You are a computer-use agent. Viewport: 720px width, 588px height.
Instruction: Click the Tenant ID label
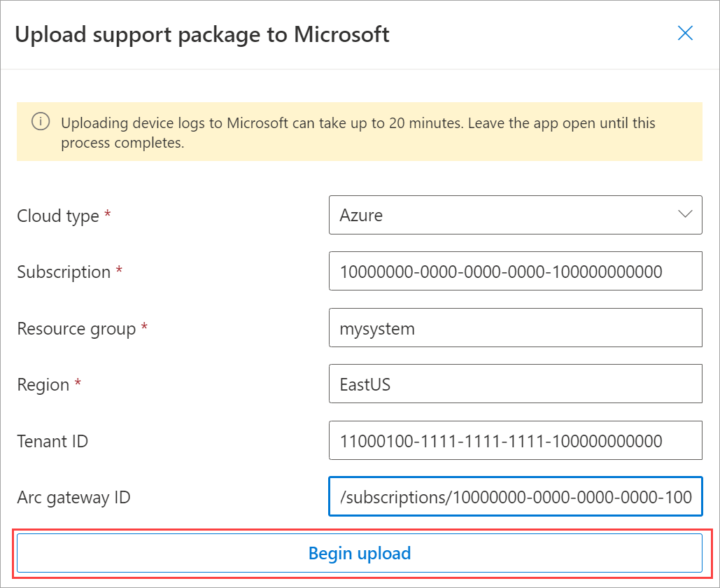point(52,441)
